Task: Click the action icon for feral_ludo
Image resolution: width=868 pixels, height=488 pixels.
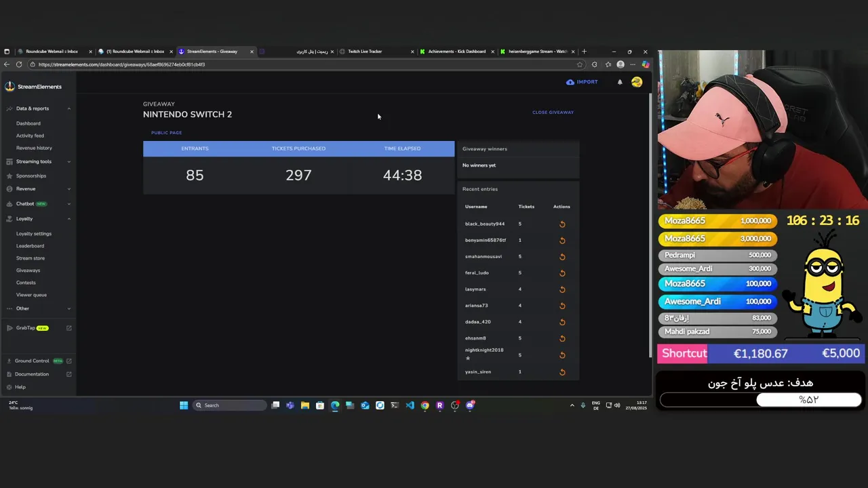Action: click(562, 273)
